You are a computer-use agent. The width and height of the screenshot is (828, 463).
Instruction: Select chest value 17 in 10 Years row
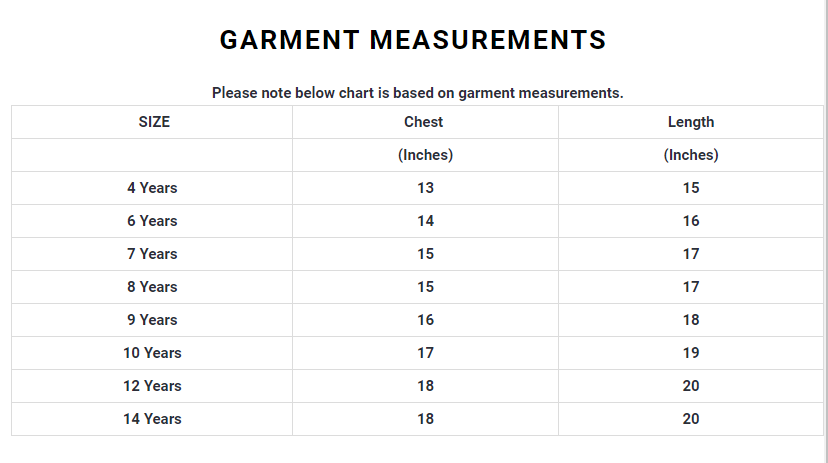pyautogui.click(x=426, y=353)
